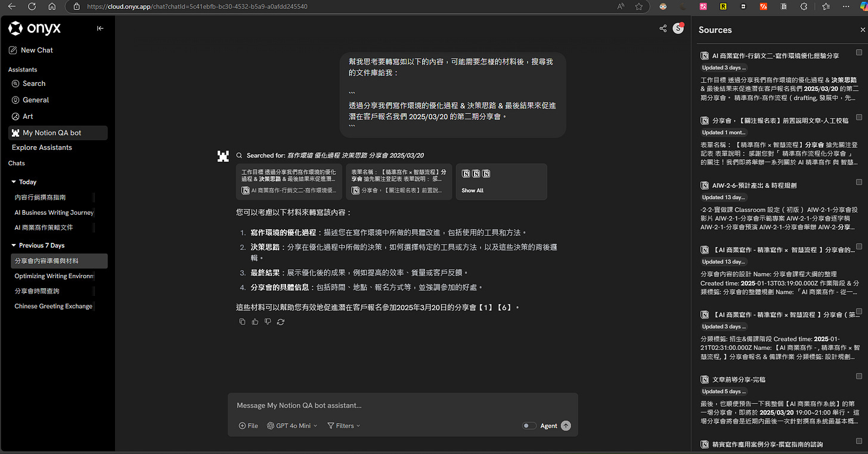Image resolution: width=868 pixels, height=454 pixels.
Task: Open GPT 4o Mini model dropdown
Action: tap(292, 426)
